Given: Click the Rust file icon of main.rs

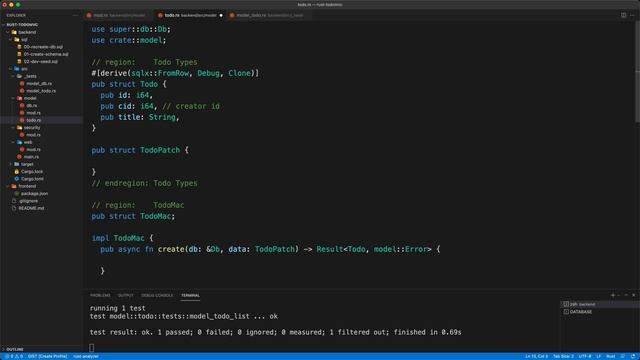Looking at the screenshot, I should tap(19, 157).
